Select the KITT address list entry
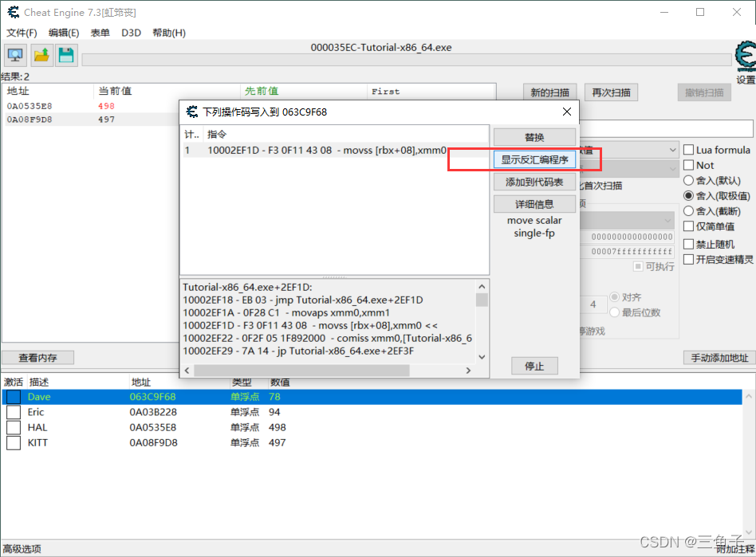Image resolution: width=756 pixels, height=557 pixels. coord(372,443)
